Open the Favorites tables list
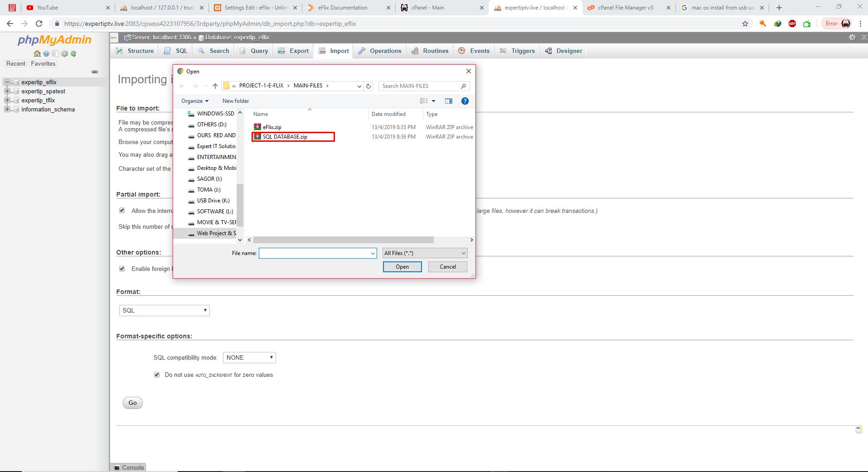868x472 pixels. coord(43,64)
